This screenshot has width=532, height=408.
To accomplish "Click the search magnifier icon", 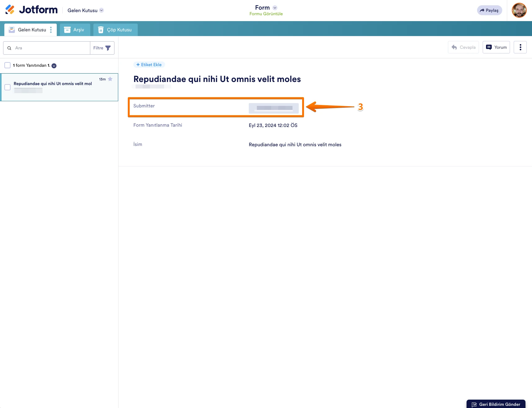I will [x=9, y=48].
